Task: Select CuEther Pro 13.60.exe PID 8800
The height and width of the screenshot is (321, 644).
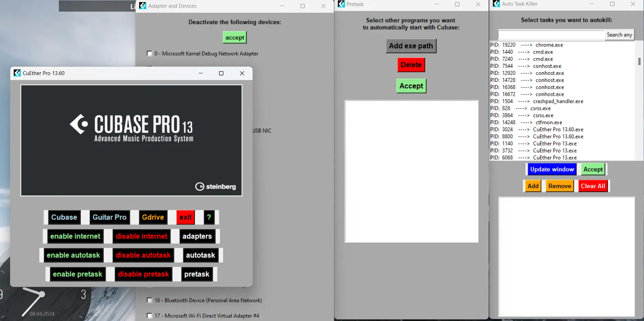Action: (x=562, y=136)
